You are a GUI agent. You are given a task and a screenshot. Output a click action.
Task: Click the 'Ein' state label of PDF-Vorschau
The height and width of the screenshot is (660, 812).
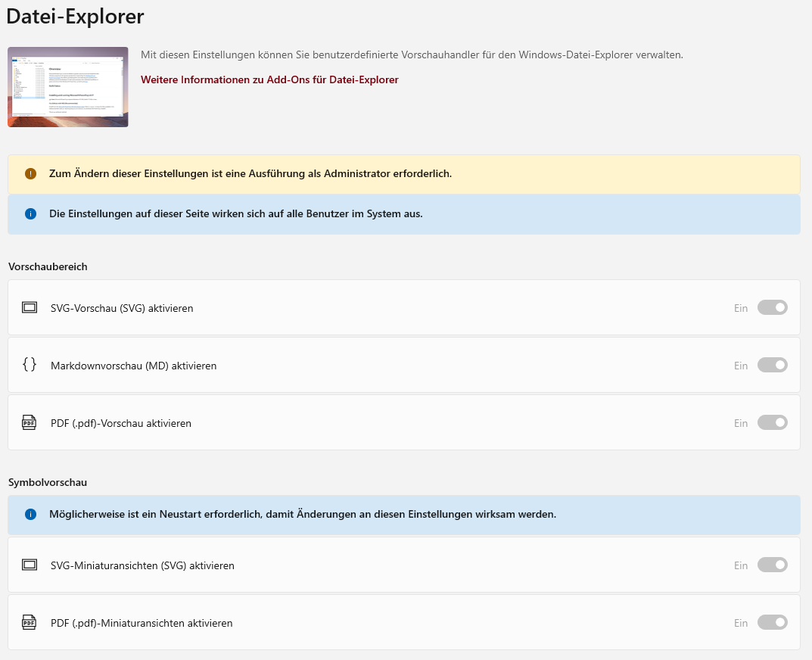point(741,423)
